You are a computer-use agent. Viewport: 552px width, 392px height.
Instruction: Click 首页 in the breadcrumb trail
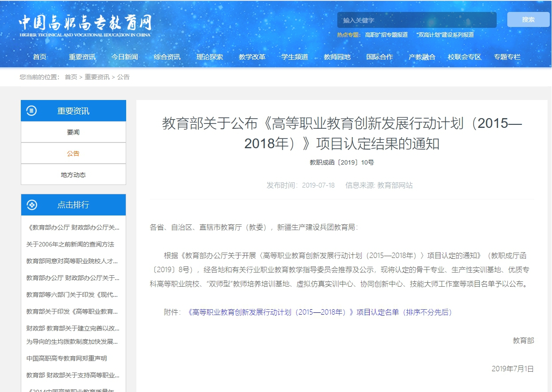pyautogui.click(x=71, y=77)
